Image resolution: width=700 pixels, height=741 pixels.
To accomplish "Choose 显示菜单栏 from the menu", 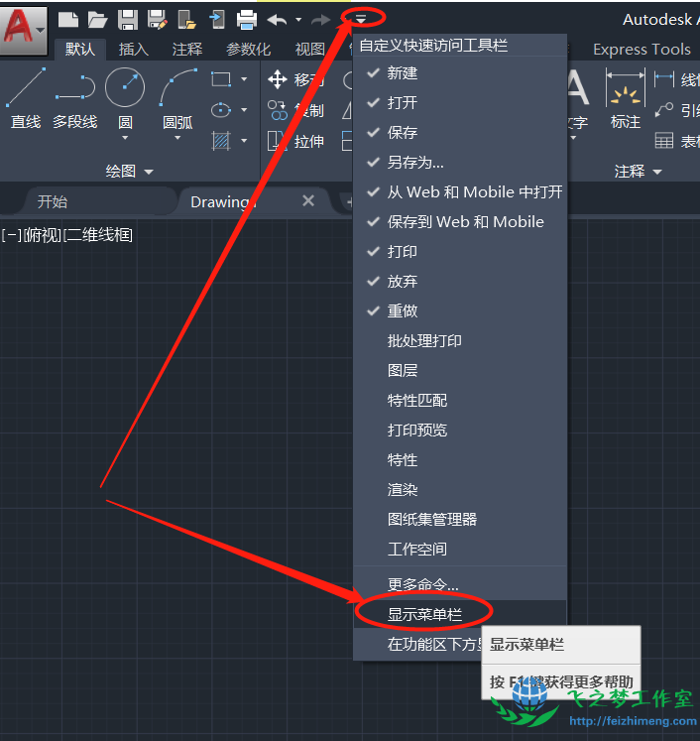I will click(x=424, y=615).
